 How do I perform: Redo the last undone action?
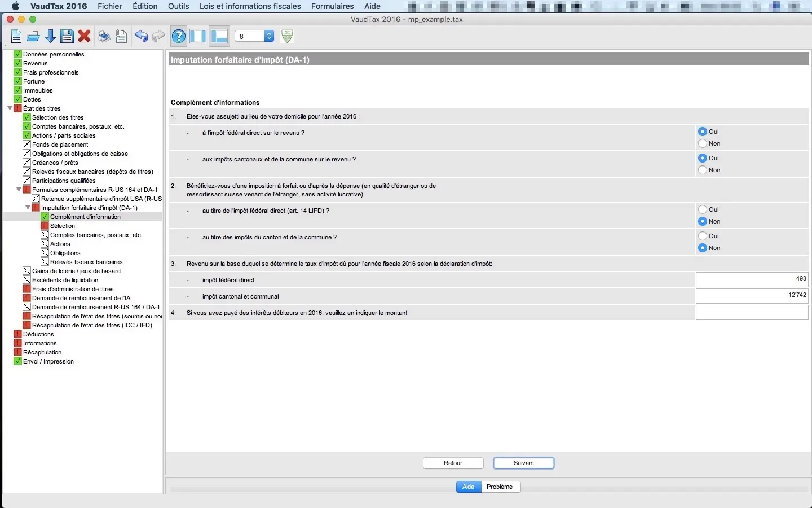(x=158, y=37)
